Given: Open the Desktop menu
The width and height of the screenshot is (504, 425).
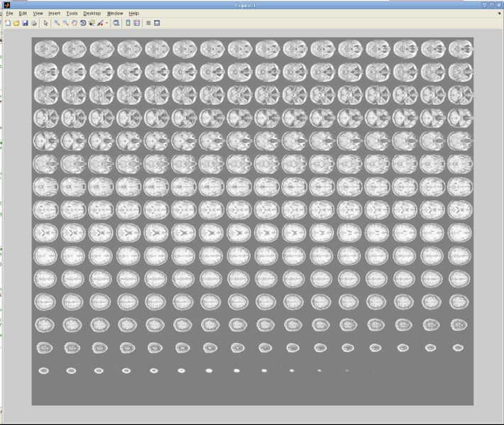Looking at the screenshot, I should tap(92, 13).
